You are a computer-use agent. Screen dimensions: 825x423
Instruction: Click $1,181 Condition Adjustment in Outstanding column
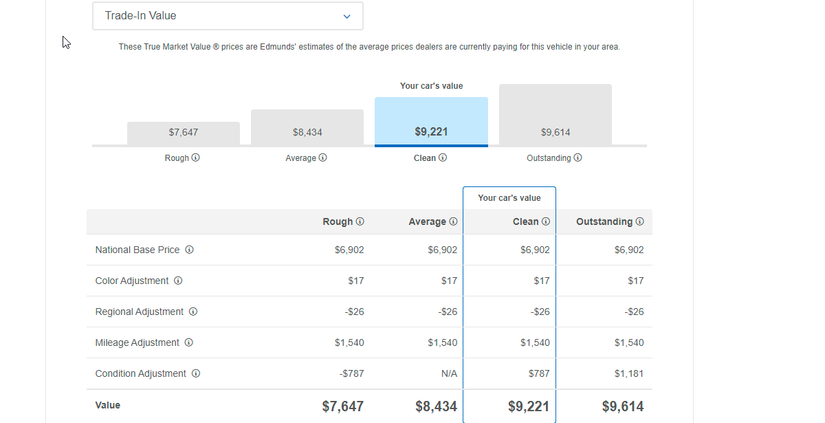click(629, 374)
